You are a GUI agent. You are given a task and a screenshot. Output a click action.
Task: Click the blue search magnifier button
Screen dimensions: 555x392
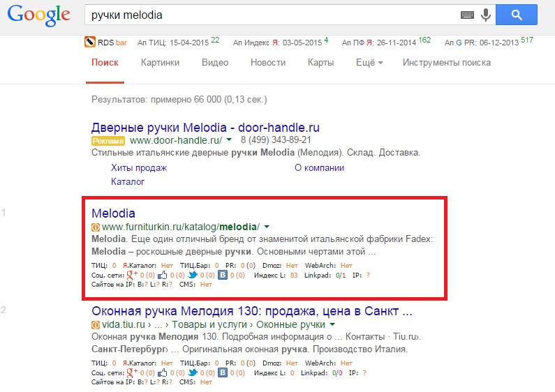point(517,15)
